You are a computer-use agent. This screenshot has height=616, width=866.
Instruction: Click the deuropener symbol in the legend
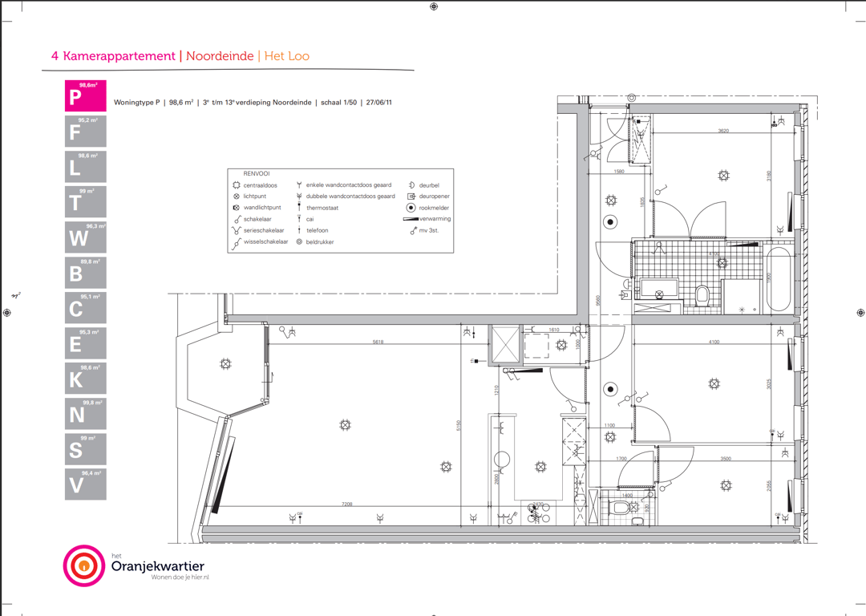(411, 197)
